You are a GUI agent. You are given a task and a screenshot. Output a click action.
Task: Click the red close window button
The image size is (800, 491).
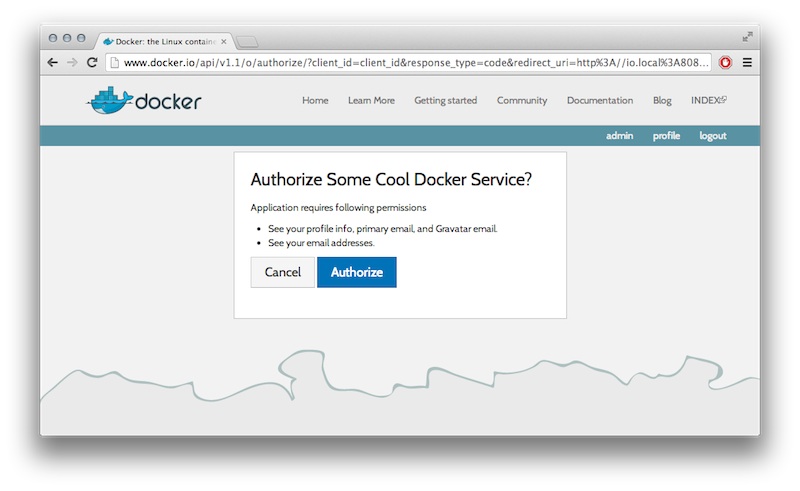coord(53,38)
